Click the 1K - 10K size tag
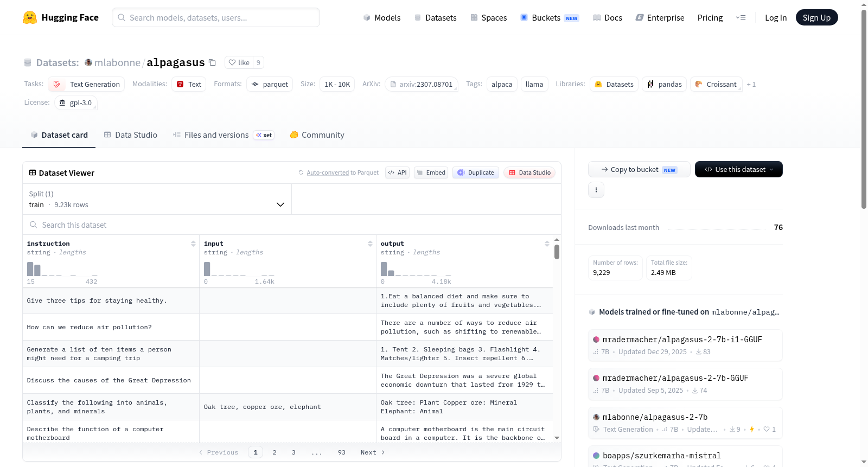Screen dimensions: 868x467 tap(337, 84)
